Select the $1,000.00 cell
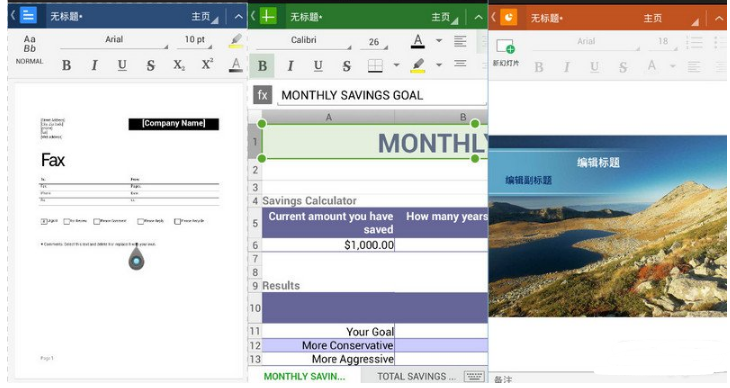 coord(328,245)
